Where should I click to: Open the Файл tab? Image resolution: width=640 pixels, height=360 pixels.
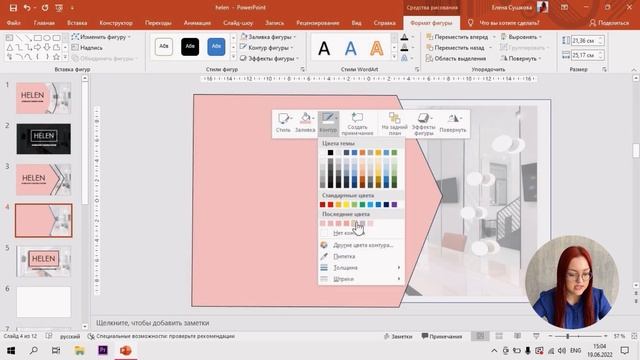pos(13,23)
